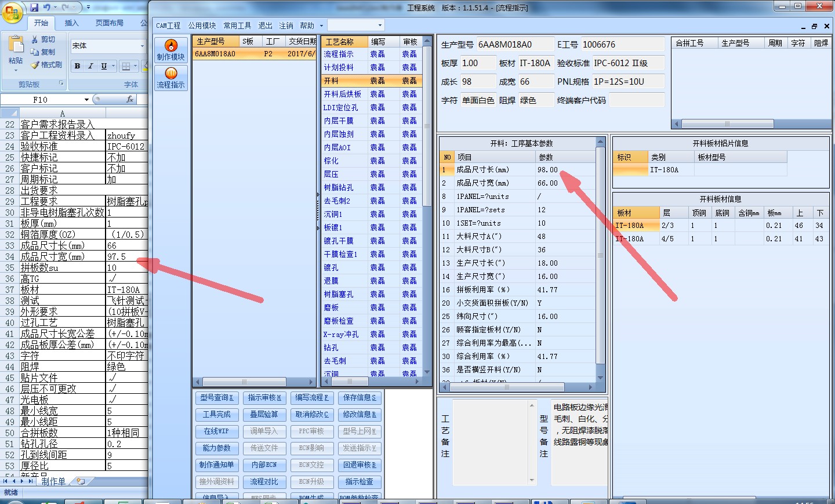
Task: Click Excel's Save icon in quick access
Action: click(x=34, y=7)
